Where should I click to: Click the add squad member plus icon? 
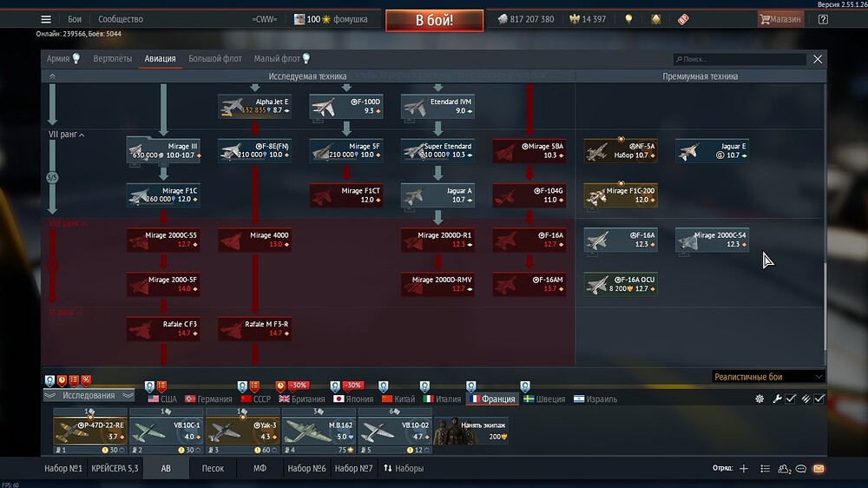743,469
